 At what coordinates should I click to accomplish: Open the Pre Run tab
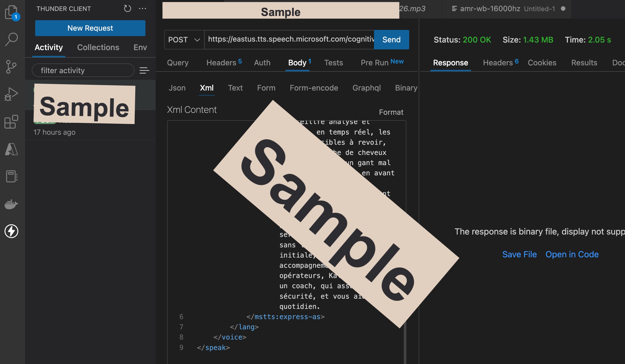[382, 62]
